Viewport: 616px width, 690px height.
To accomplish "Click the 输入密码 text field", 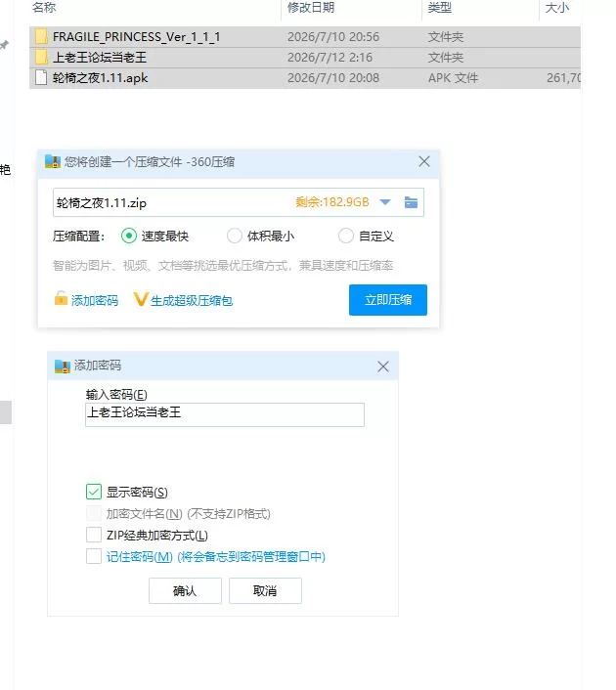I will [225, 414].
